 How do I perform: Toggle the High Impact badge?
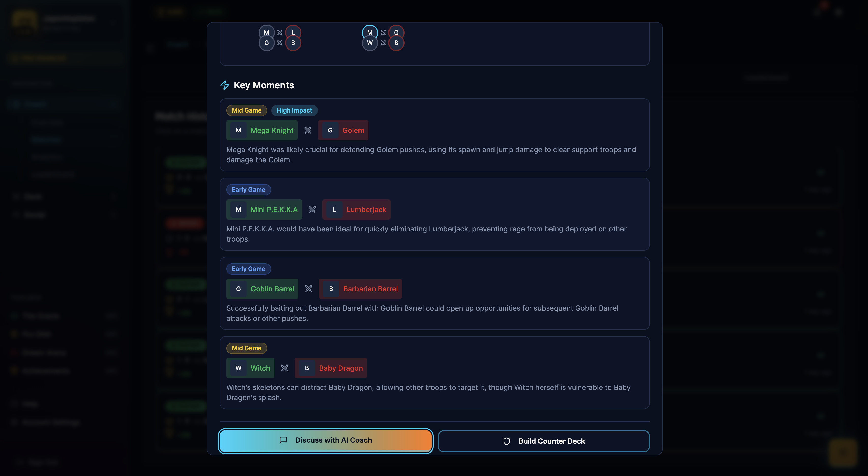pos(294,110)
